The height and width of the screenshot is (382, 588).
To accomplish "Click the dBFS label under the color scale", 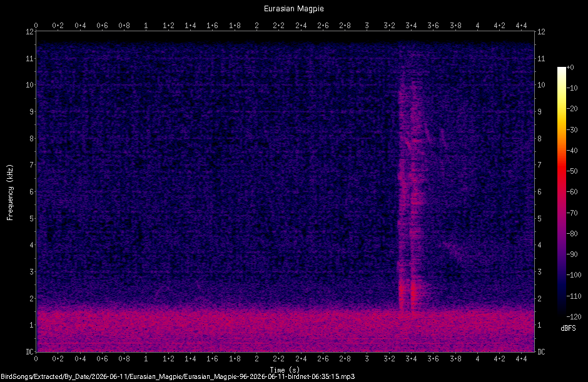I will [568, 328].
